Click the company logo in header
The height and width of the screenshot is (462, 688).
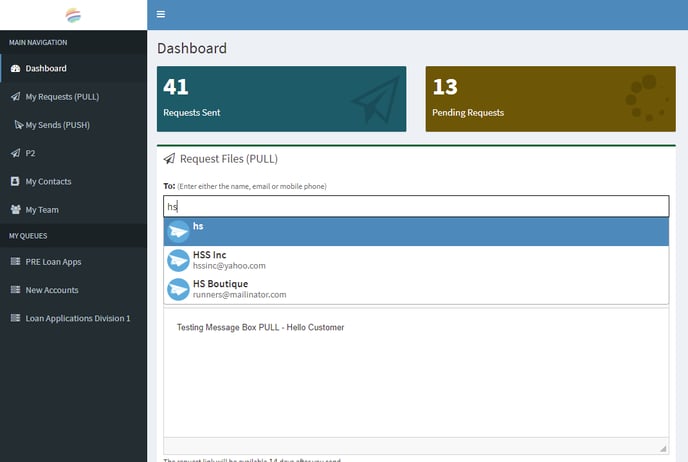(73, 15)
